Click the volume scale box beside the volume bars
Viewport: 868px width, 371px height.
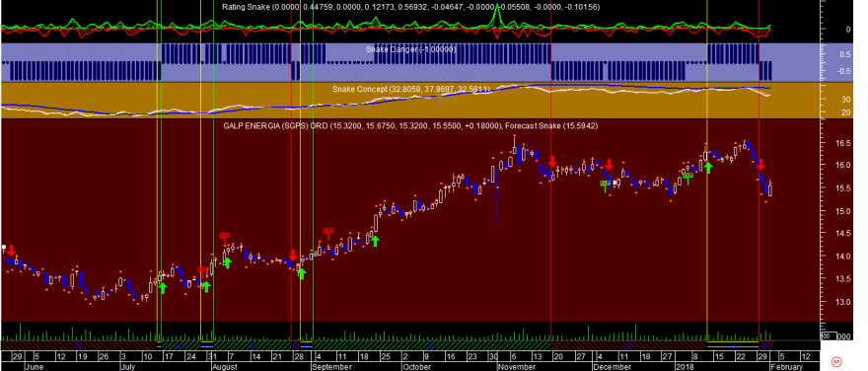coord(829,336)
